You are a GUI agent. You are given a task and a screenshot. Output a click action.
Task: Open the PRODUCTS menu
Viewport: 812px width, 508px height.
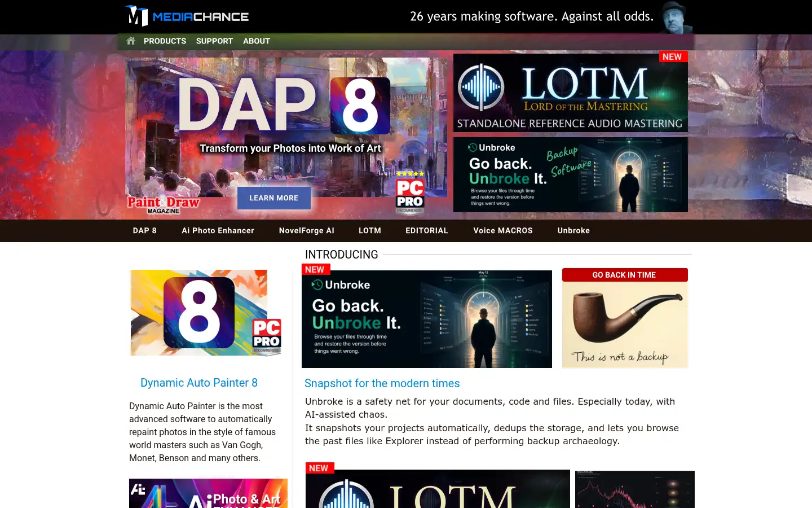click(165, 41)
